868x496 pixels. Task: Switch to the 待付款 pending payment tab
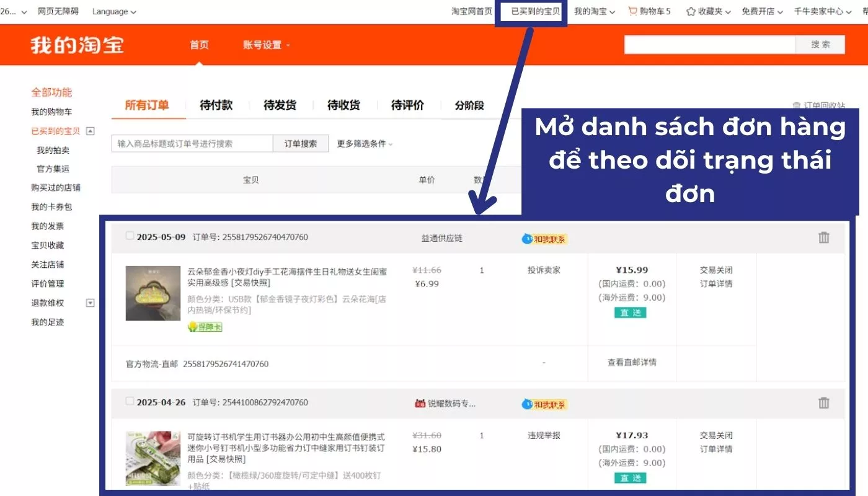click(x=215, y=105)
